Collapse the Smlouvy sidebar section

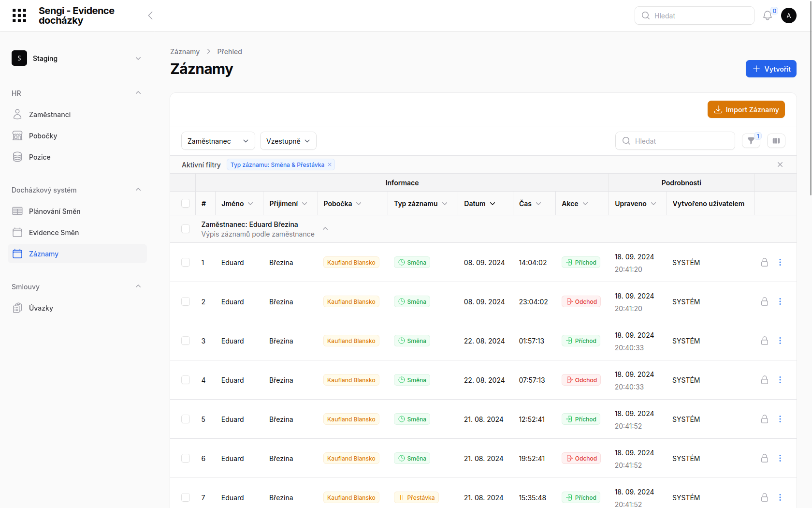[x=138, y=286]
